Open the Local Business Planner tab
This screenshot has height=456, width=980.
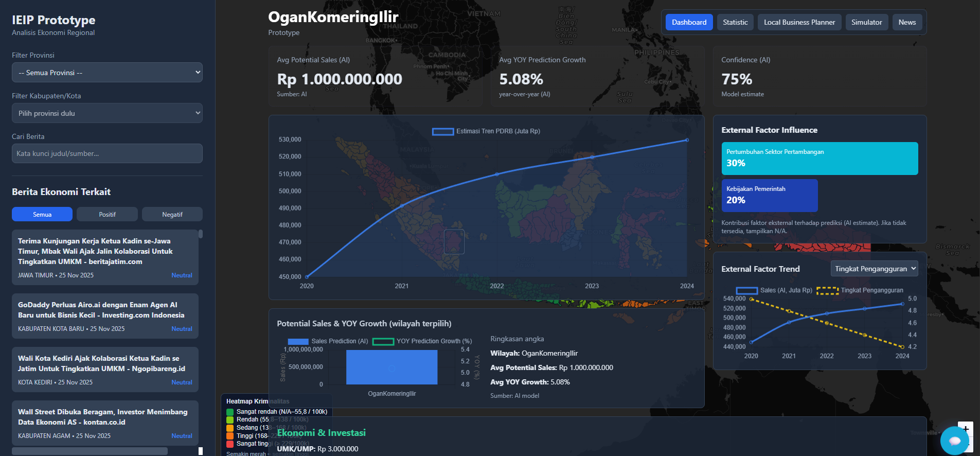(x=799, y=22)
